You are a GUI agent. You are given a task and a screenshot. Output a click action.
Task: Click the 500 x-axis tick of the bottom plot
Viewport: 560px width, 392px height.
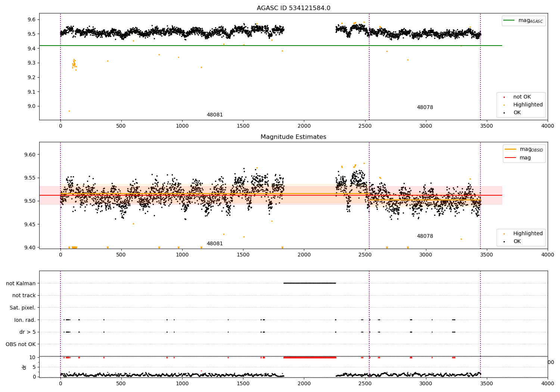(x=121, y=383)
